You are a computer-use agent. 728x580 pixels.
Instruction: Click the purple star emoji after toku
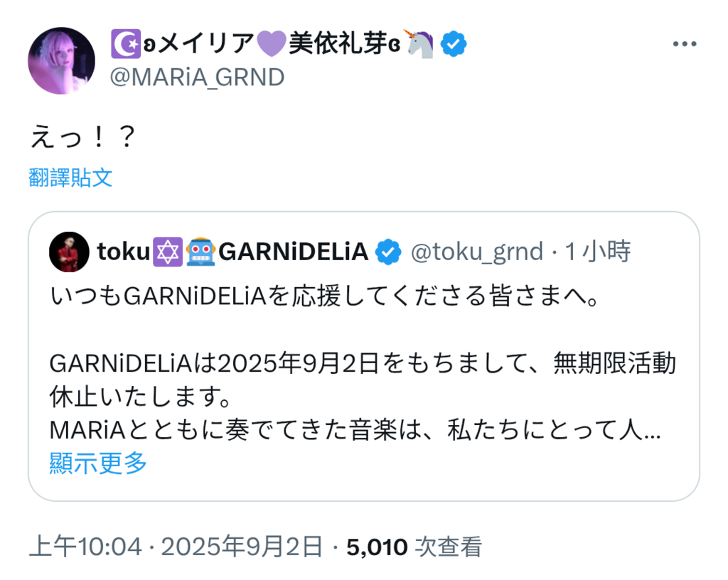(x=166, y=251)
